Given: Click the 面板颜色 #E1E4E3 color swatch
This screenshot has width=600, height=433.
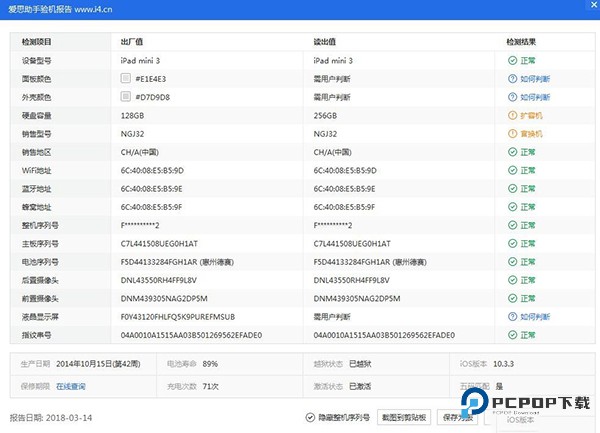Looking at the screenshot, I should (126, 78).
